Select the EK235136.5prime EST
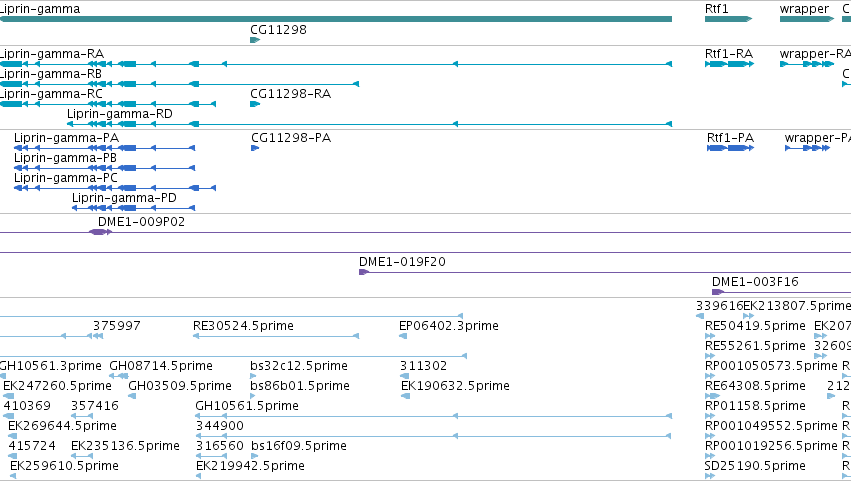 coord(81,457)
